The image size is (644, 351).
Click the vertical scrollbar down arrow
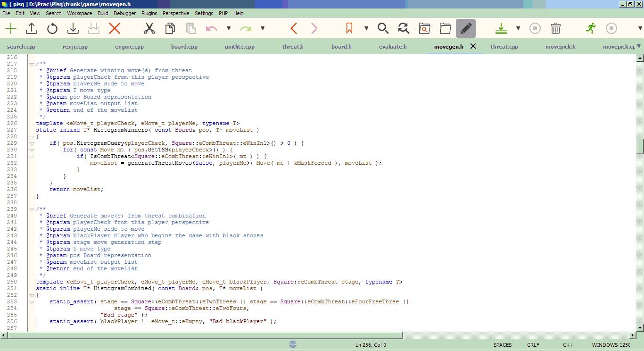point(640,327)
